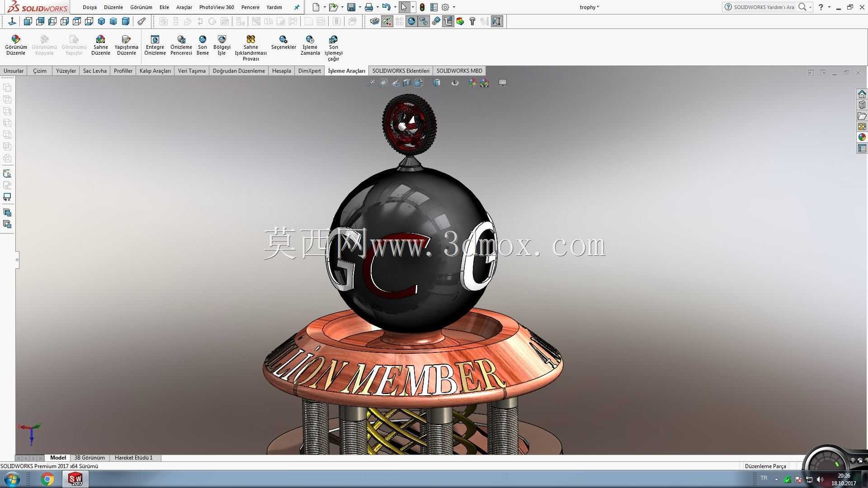Open Chrome from the taskbar

pos(47,479)
